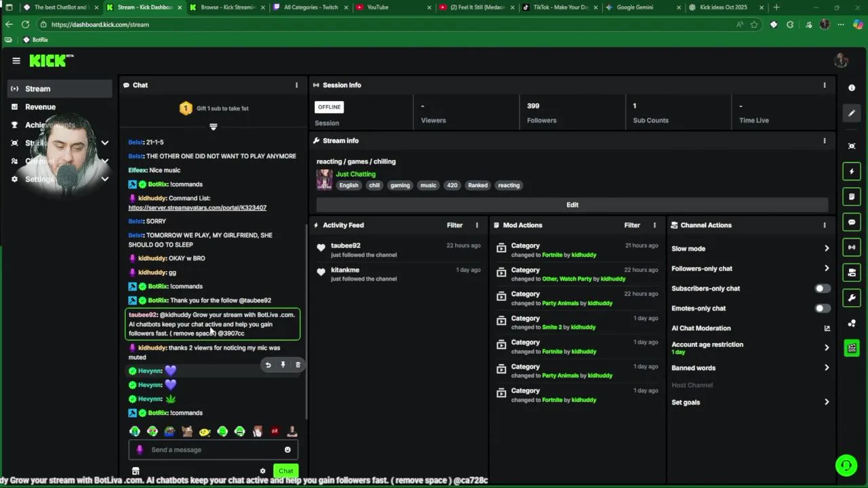
Task: Click the Just Chatting category thumbnail
Action: click(324, 180)
